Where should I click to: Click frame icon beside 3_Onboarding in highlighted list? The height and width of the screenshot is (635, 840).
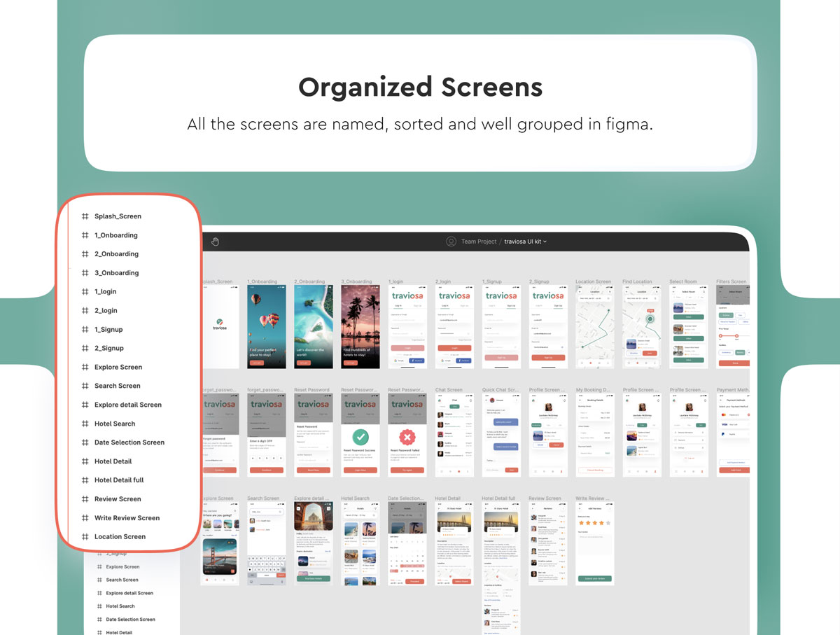click(x=85, y=273)
